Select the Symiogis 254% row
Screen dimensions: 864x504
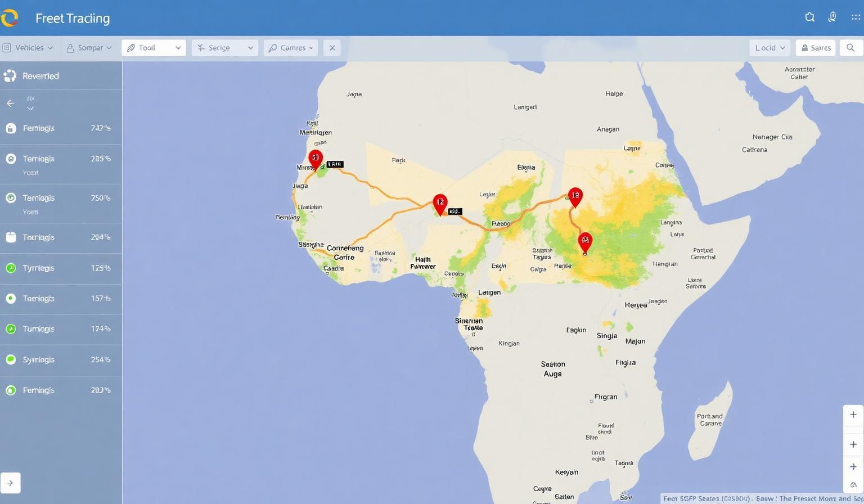click(x=61, y=360)
